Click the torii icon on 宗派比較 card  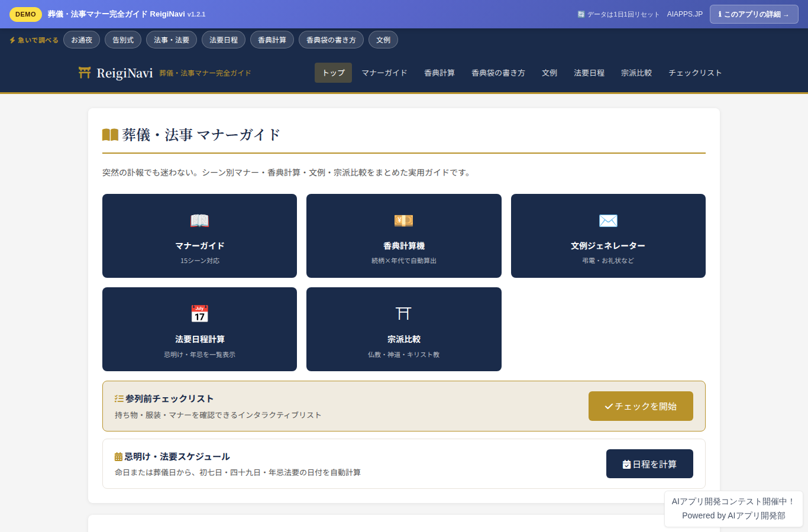tap(404, 314)
